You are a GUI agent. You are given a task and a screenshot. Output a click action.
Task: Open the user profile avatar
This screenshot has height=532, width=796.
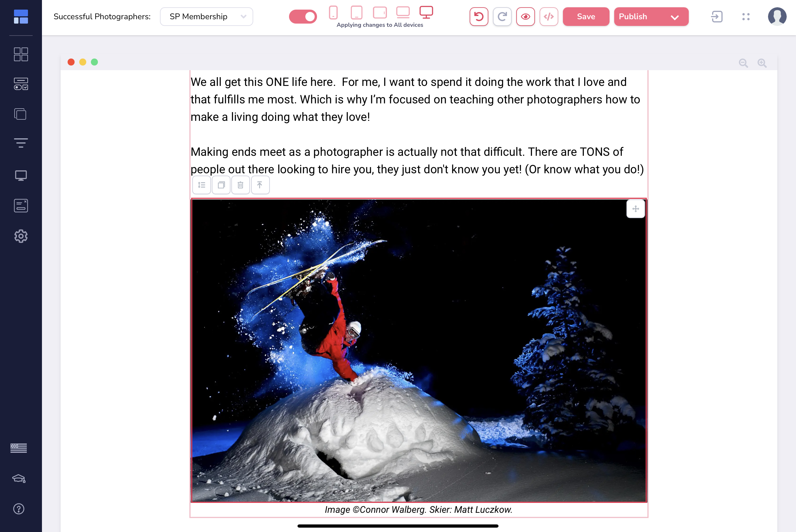[x=777, y=17]
